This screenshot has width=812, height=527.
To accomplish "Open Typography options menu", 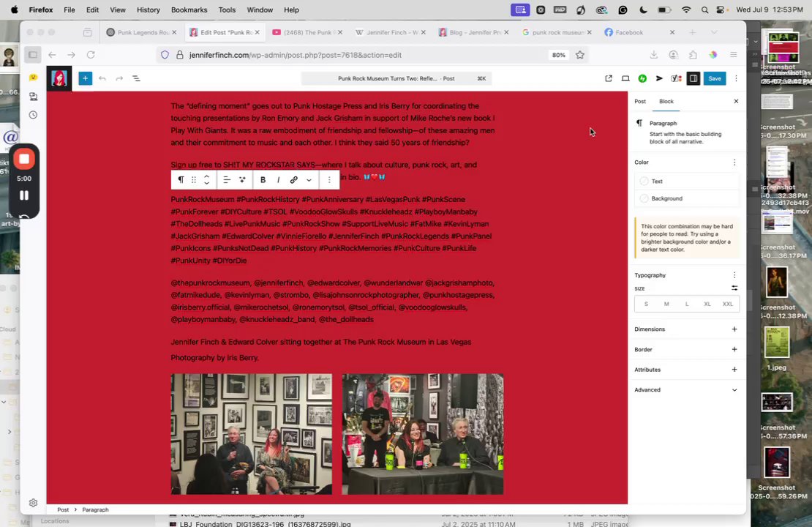I will 734,275.
